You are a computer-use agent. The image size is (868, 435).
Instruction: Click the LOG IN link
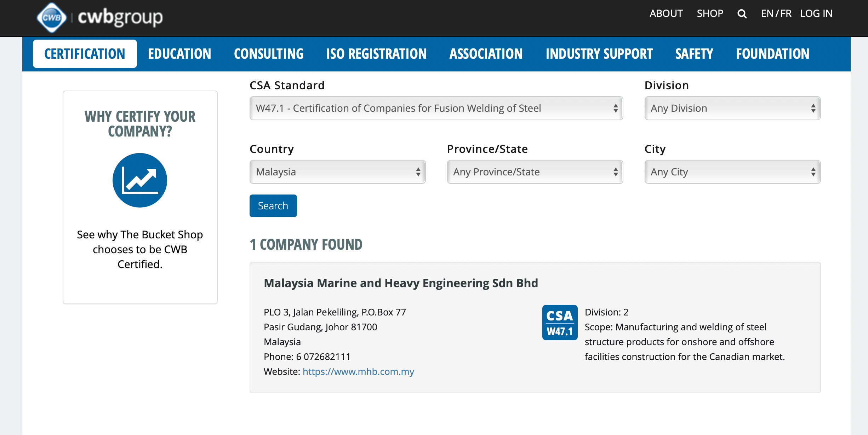(x=816, y=14)
